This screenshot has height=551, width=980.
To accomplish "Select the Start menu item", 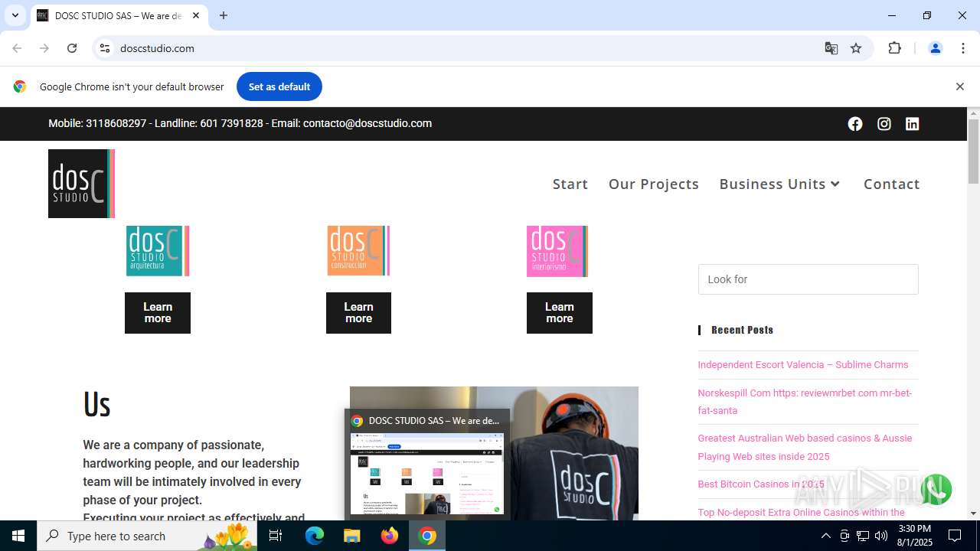I will 570,184.
